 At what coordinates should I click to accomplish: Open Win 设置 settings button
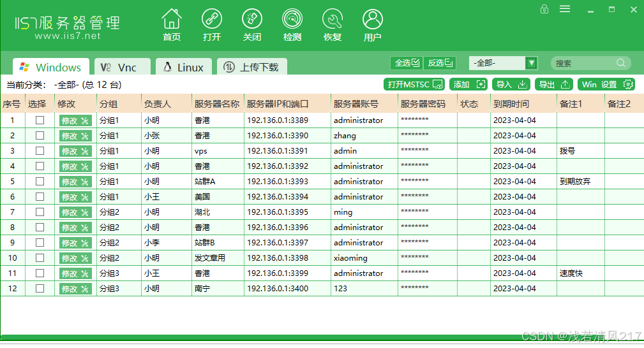606,84
